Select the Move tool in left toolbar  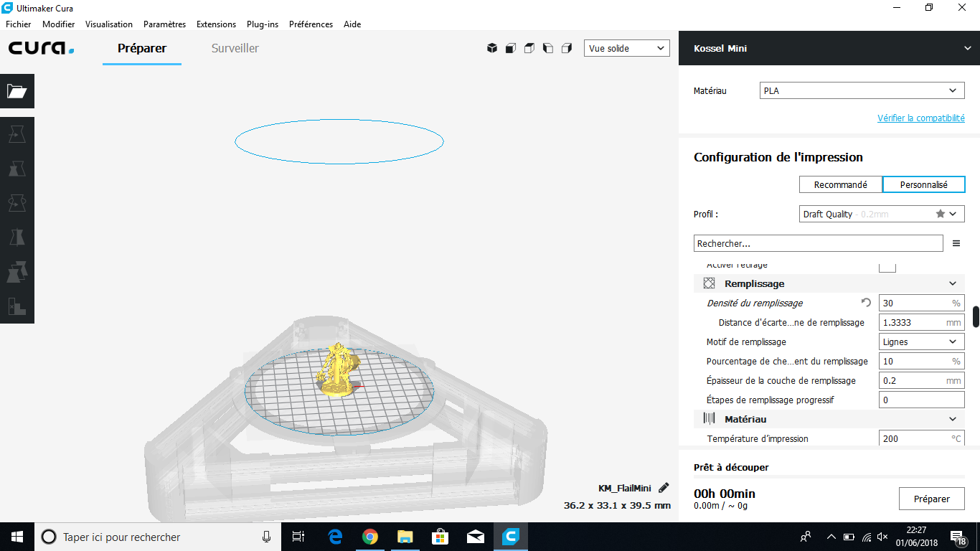17,134
